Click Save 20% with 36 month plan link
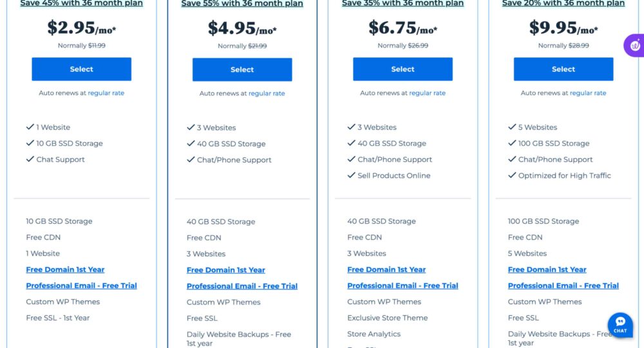644x348 pixels. pyautogui.click(x=563, y=4)
